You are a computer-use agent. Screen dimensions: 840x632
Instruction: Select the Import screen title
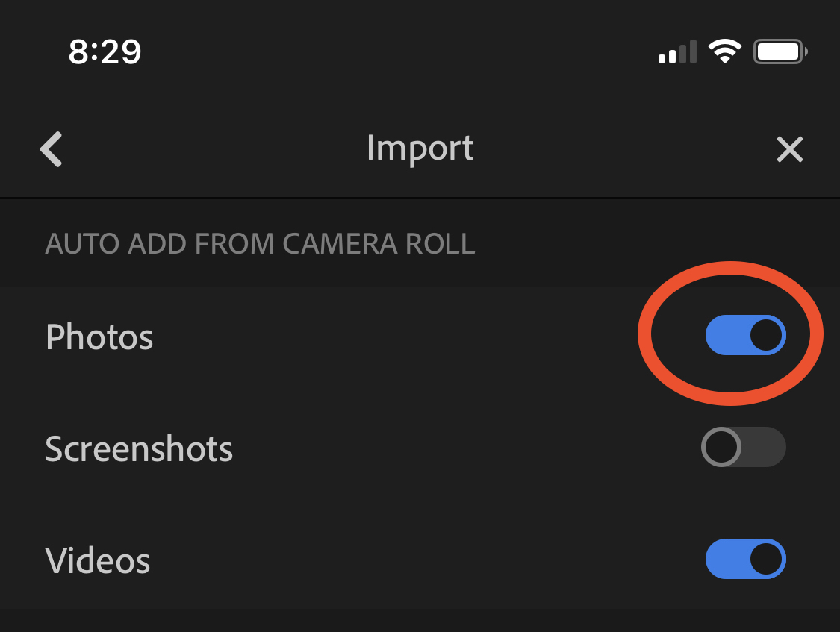(420, 148)
